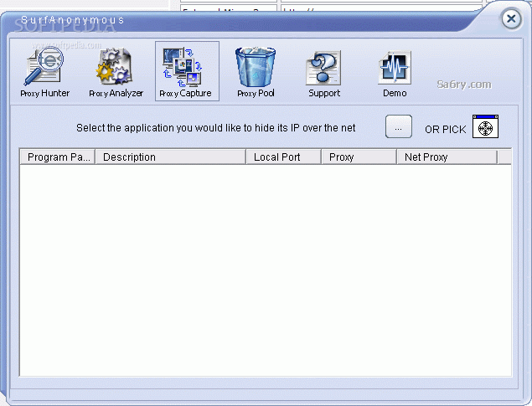This screenshot has width=532, height=406.
Task: Sort by Proxy column header
Action: (359, 157)
